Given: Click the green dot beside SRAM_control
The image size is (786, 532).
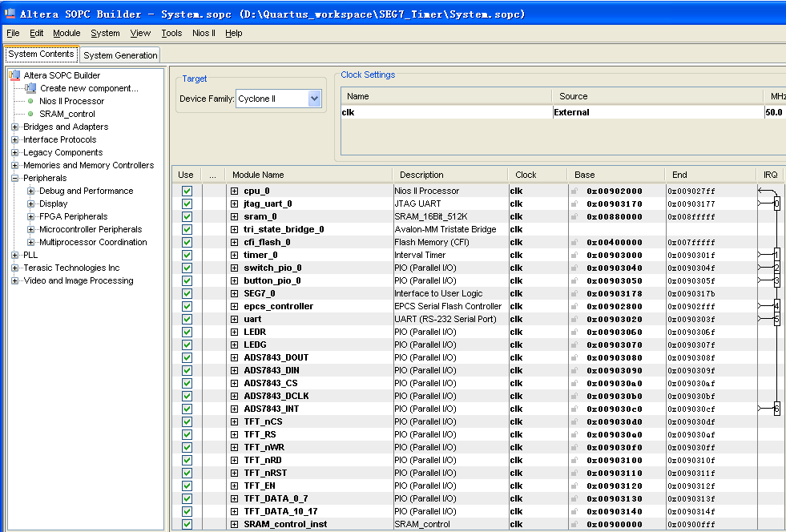Looking at the screenshot, I should (30, 114).
